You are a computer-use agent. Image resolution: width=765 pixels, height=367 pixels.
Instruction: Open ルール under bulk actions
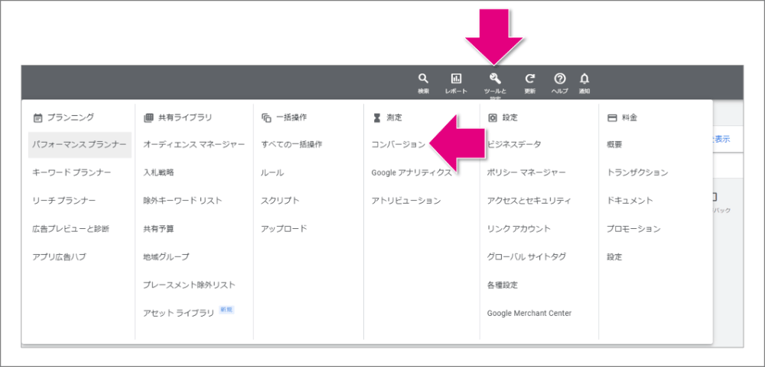pyautogui.click(x=273, y=172)
